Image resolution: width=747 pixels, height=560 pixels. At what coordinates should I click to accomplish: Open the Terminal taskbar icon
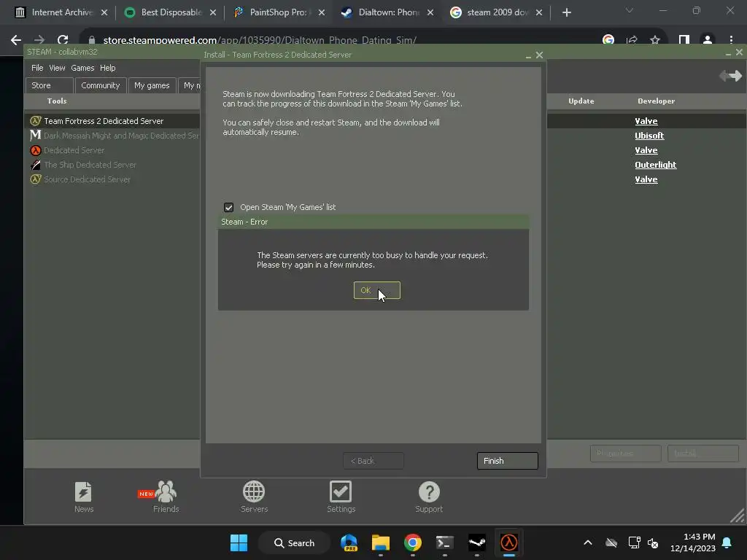pyautogui.click(x=444, y=542)
